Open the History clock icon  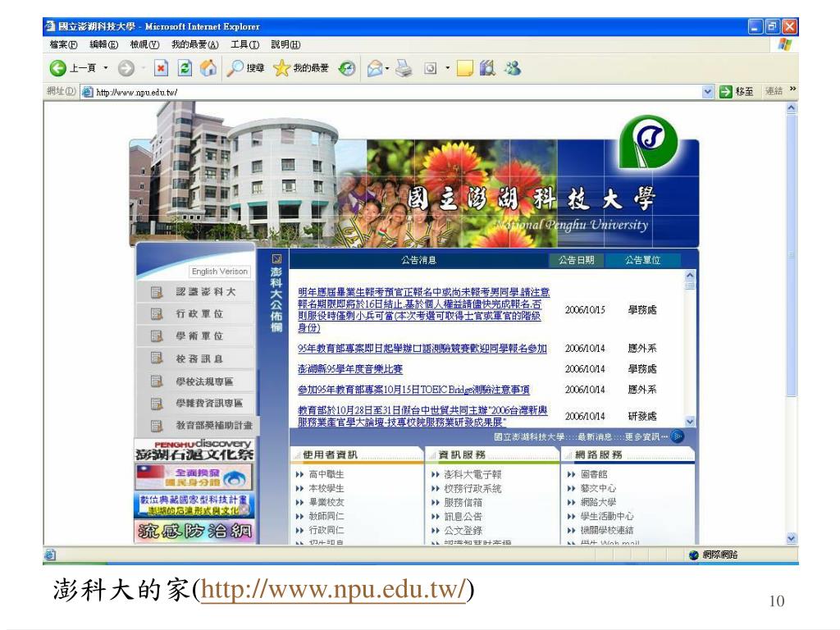coord(347,69)
